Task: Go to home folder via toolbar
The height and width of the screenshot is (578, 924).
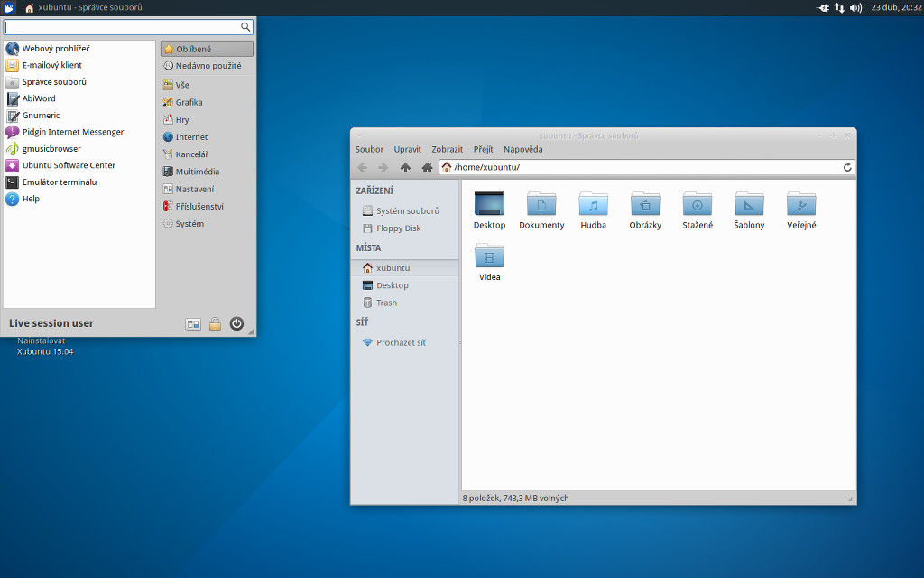Action: click(427, 168)
